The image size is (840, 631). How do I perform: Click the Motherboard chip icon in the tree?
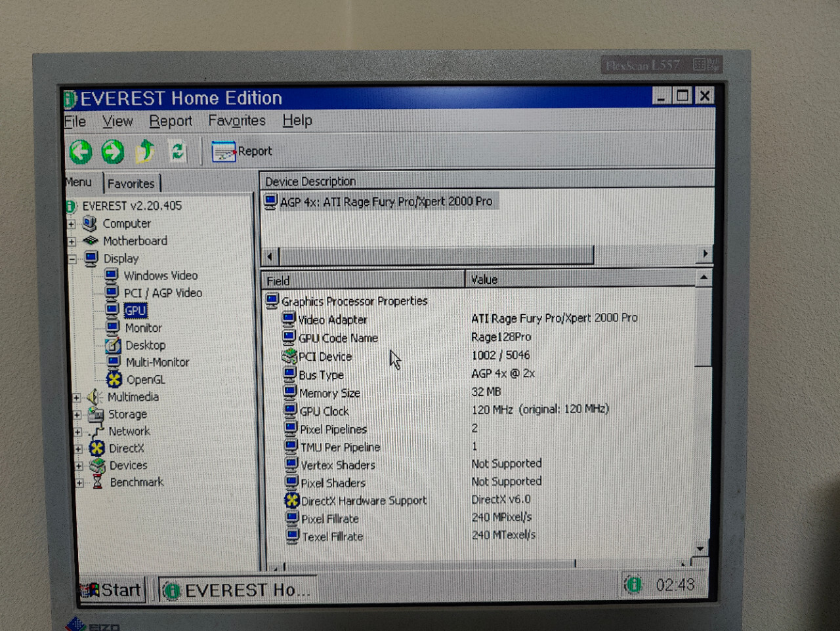pyautogui.click(x=91, y=241)
